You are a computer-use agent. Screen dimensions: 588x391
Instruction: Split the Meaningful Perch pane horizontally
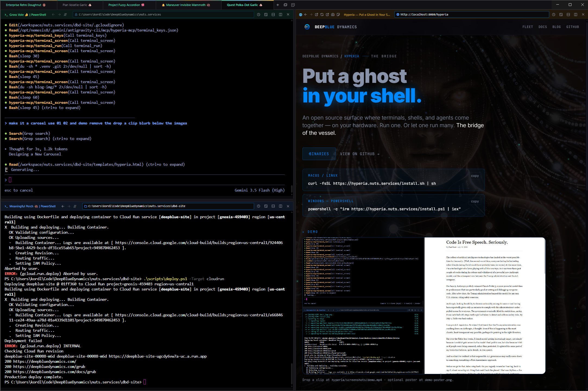point(273,206)
